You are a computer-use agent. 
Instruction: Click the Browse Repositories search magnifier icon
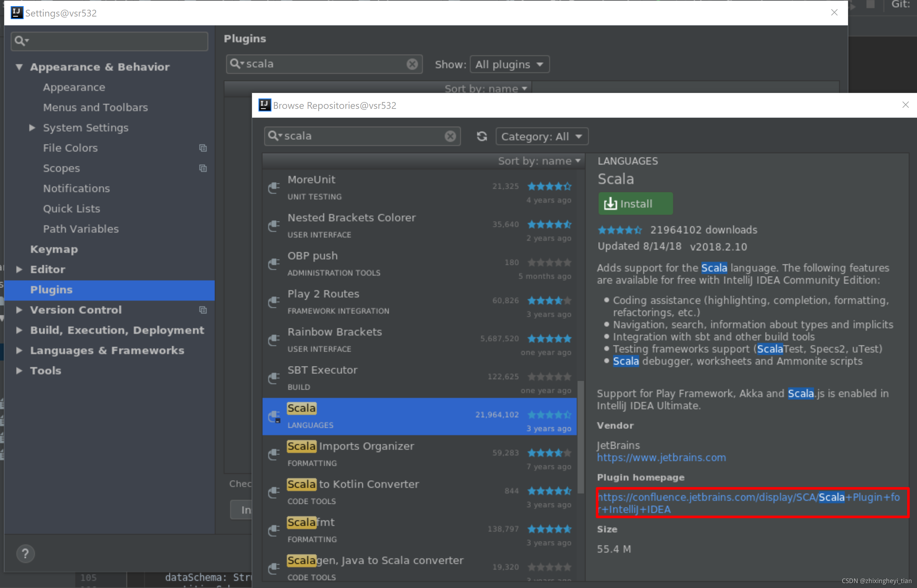(x=275, y=136)
